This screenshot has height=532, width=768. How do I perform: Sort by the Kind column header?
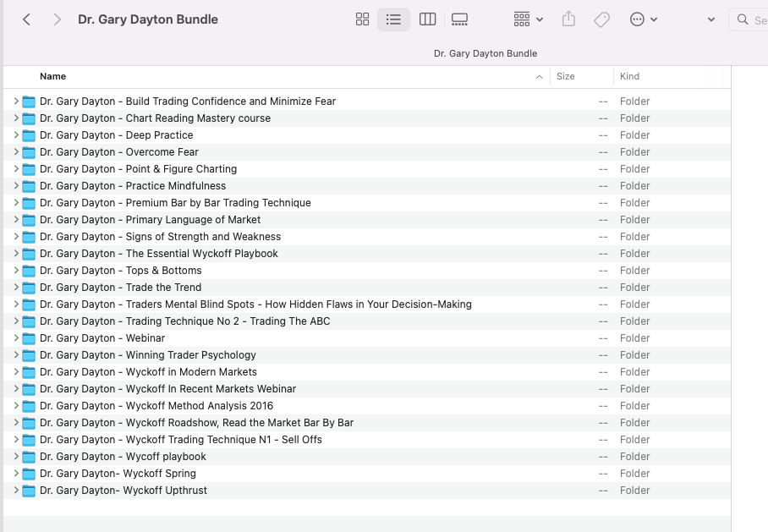point(629,76)
